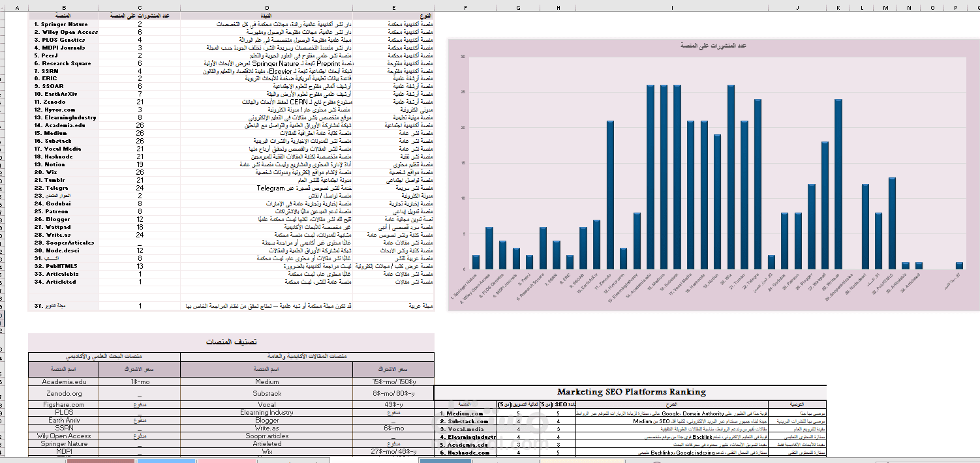Click the '14. Academia.edu' cell

63,125
